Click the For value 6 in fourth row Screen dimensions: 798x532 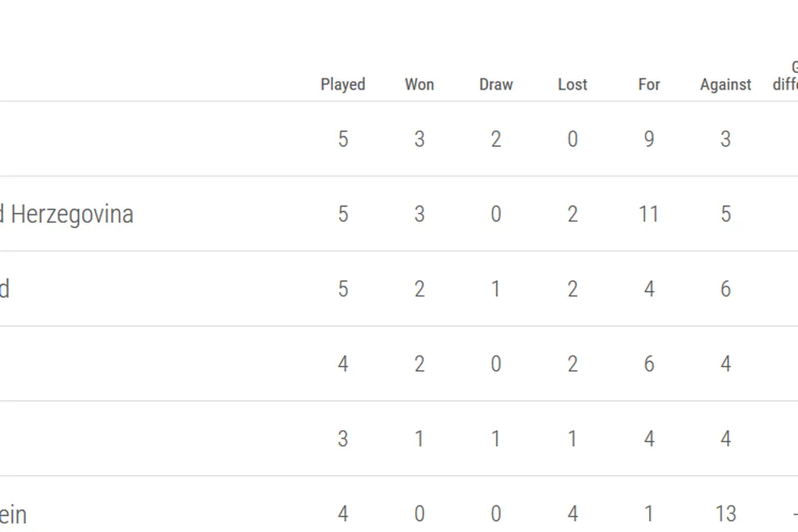[x=649, y=364]
